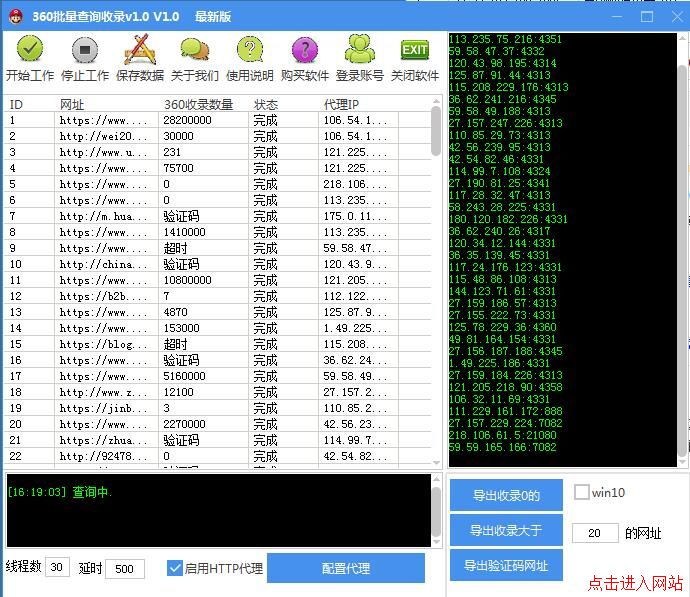Screen dimensions: 690x597
Task: Click the 代理IP column header
Action: click(x=343, y=104)
